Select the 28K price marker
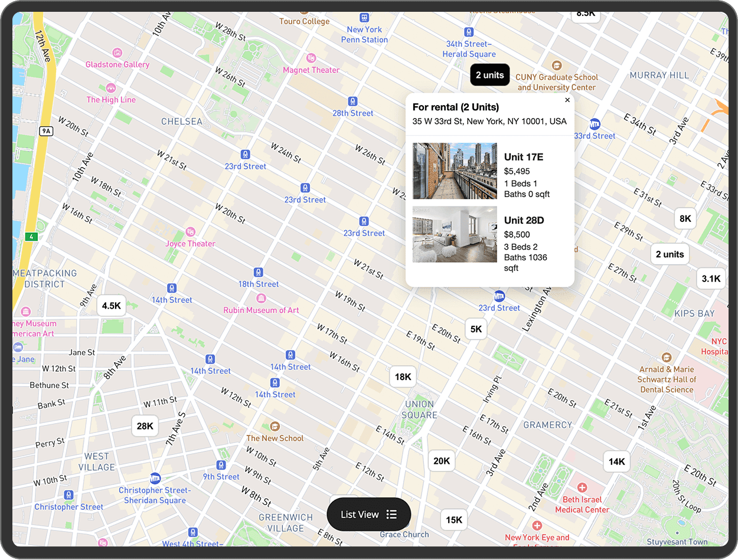This screenshot has height=560, width=738. (x=145, y=426)
